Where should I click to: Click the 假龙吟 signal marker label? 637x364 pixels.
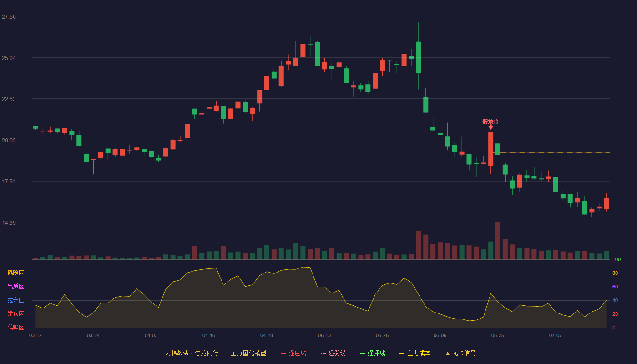pyautogui.click(x=490, y=121)
